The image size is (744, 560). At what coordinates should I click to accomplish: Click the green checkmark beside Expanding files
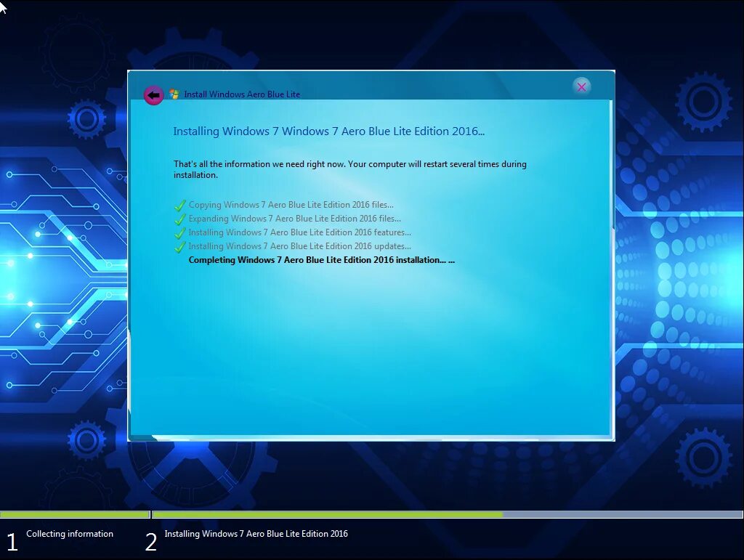click(180, 219)
